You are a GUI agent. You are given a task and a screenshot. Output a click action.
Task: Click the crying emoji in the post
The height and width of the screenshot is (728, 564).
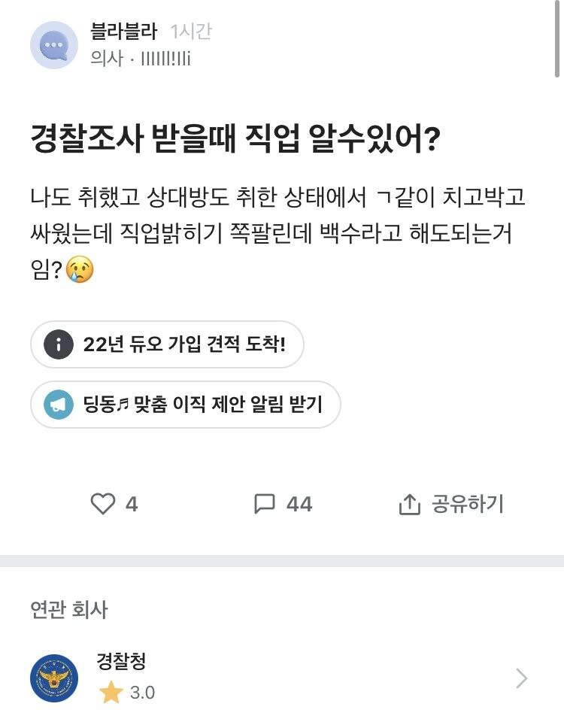coord(80,269)
